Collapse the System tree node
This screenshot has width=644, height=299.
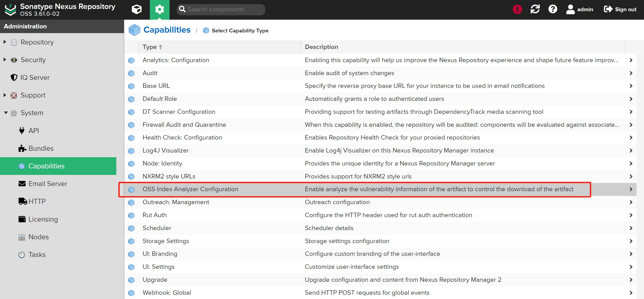pyautogui.click(x=6, y=113)
